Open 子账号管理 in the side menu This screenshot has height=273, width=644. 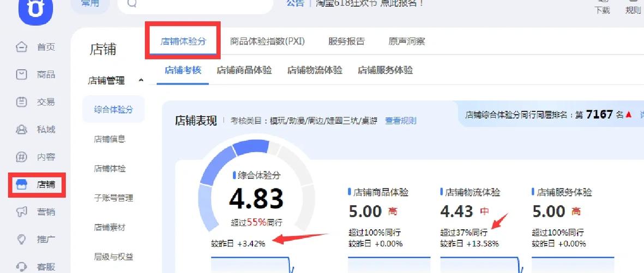113,198
